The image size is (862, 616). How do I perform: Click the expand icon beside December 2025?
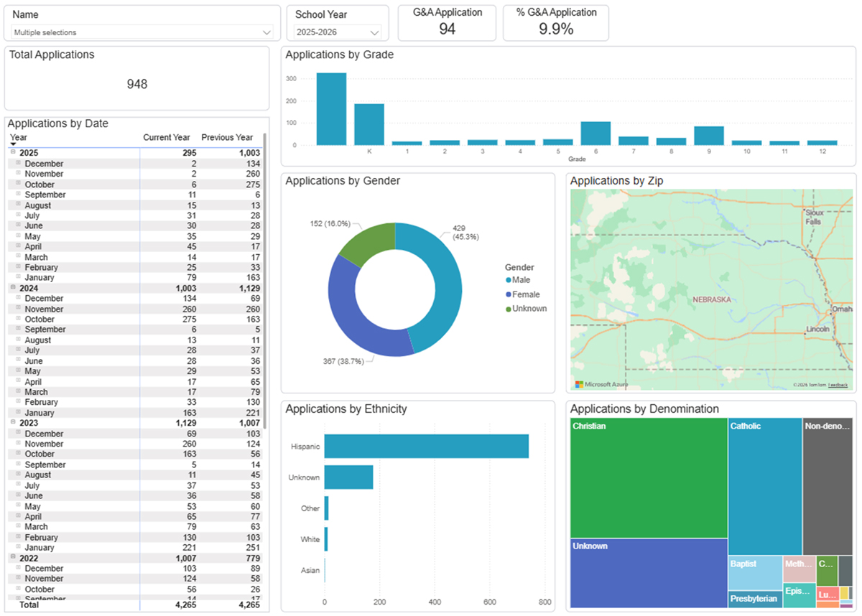[x=18, y=164]
